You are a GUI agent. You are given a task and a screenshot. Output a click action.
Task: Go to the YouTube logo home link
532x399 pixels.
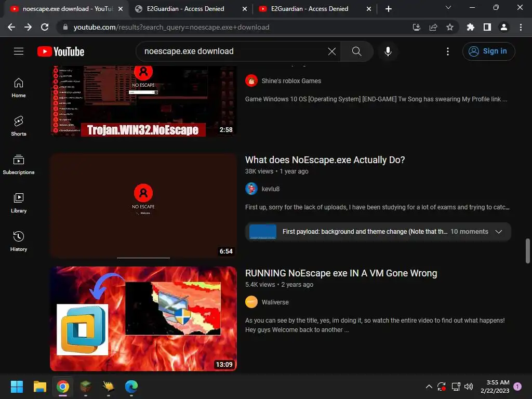click(61, 51)
